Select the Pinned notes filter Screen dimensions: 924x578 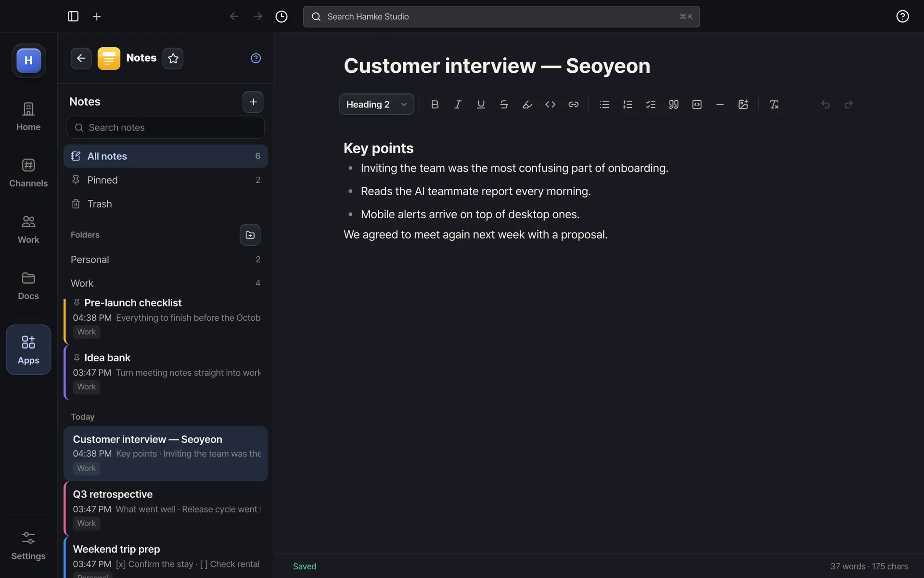tap(166, 180)
